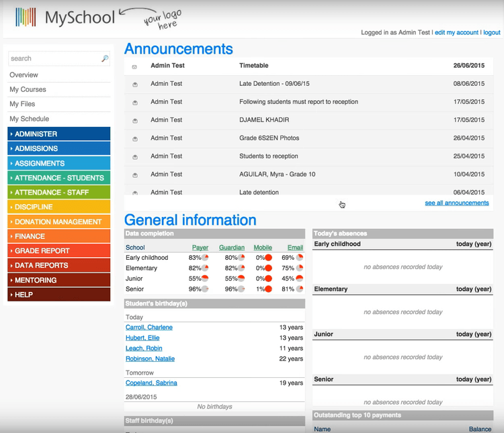Viewport: 504px width, 433px height.
Task: Click Name column in outstanding payments
Action: pos(322,429)
